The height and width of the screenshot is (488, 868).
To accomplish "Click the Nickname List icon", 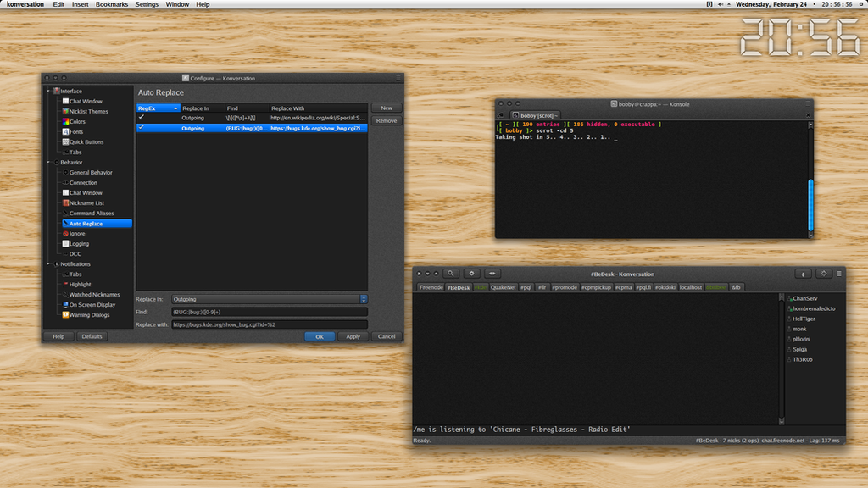I will (x=65, y=203).
